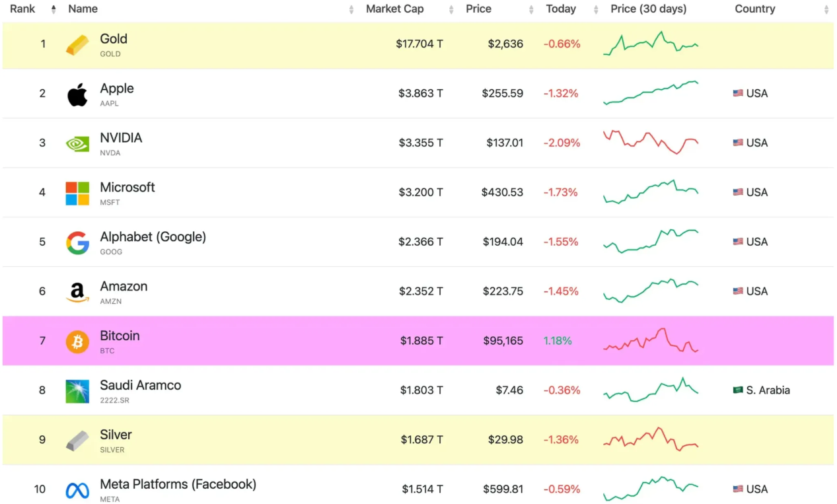Viewport: 837px width, 504px height.
Task: Click the Price (30 days) column header
Action: 648,9
